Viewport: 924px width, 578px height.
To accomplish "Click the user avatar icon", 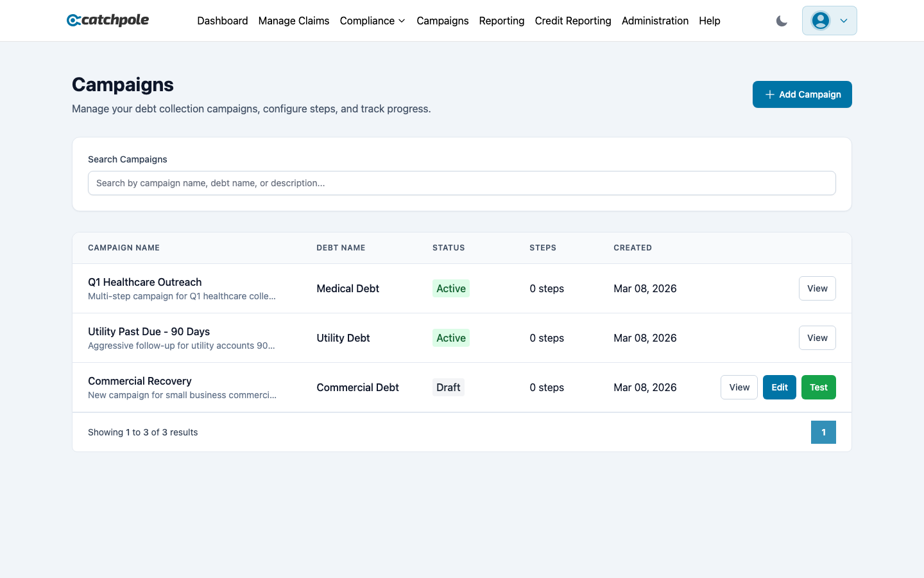I will pos(820,21).
